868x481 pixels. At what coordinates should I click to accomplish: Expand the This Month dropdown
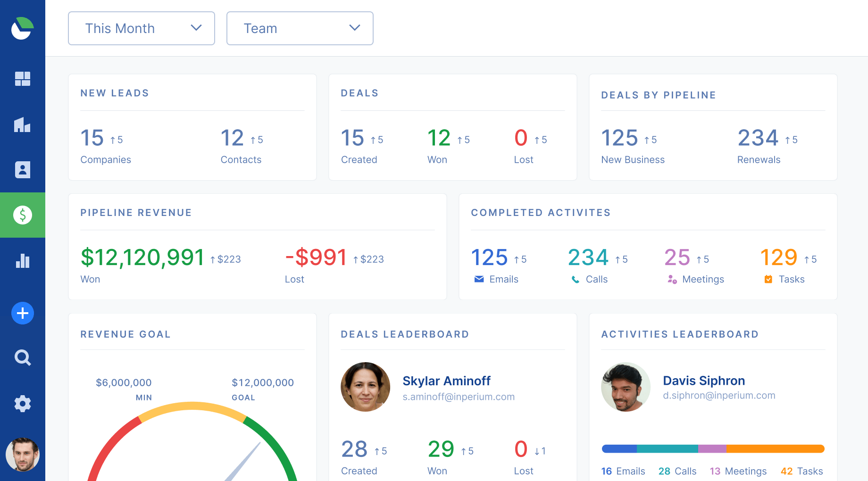(x=142, y=28)
